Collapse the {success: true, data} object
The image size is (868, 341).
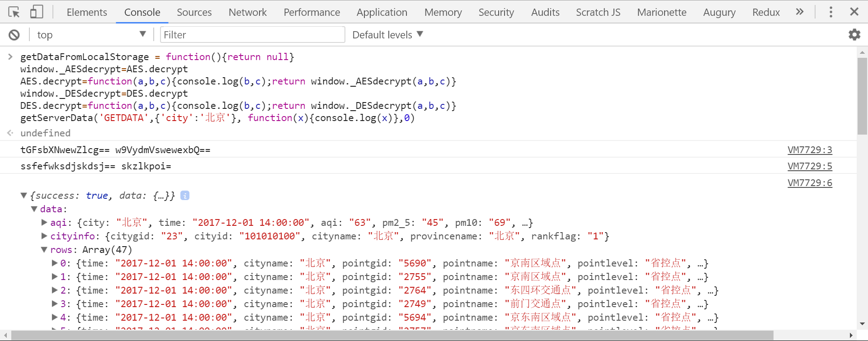click(24, 195)
